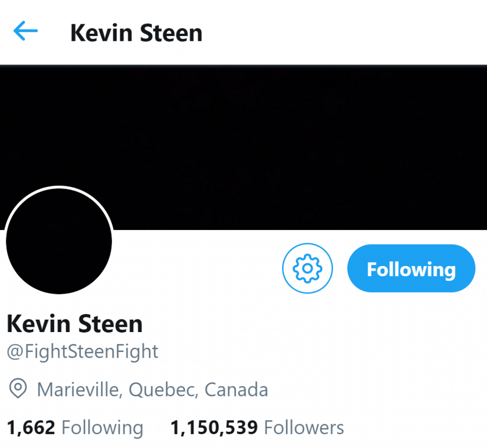Click the gray Following label beside 1,662

click(103, 428)
